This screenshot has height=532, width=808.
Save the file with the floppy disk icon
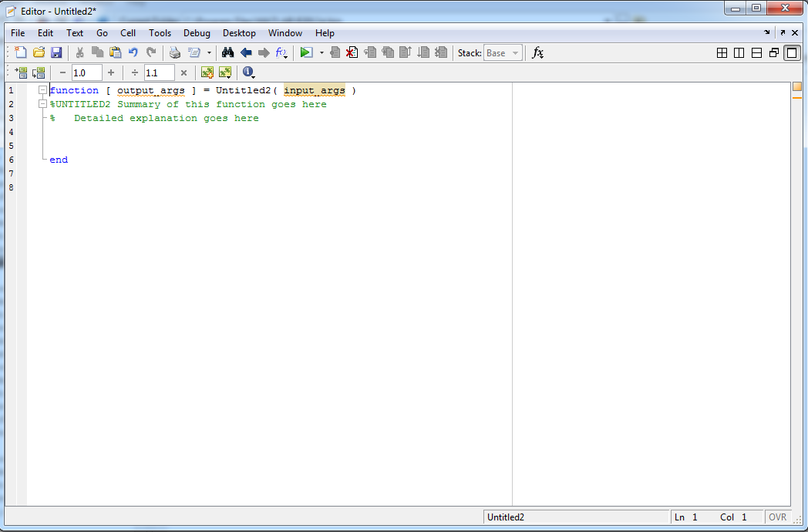[x=56, y=52]
